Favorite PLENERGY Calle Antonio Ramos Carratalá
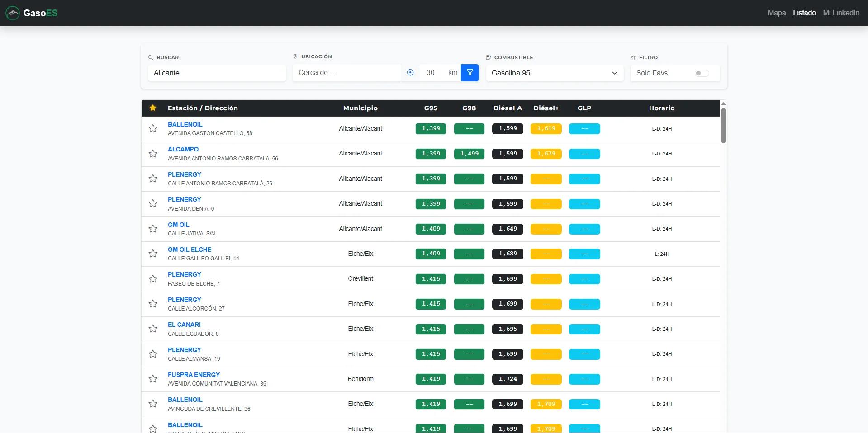 [153, 179]
